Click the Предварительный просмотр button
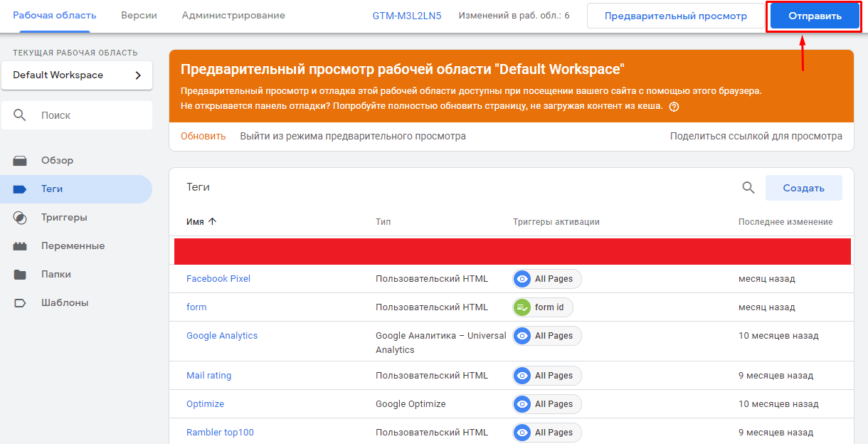 [x=675, y=16]
